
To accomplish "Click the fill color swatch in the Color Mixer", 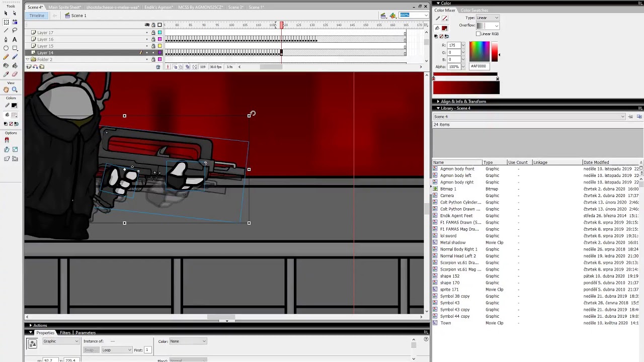I will tap(444, 28).
